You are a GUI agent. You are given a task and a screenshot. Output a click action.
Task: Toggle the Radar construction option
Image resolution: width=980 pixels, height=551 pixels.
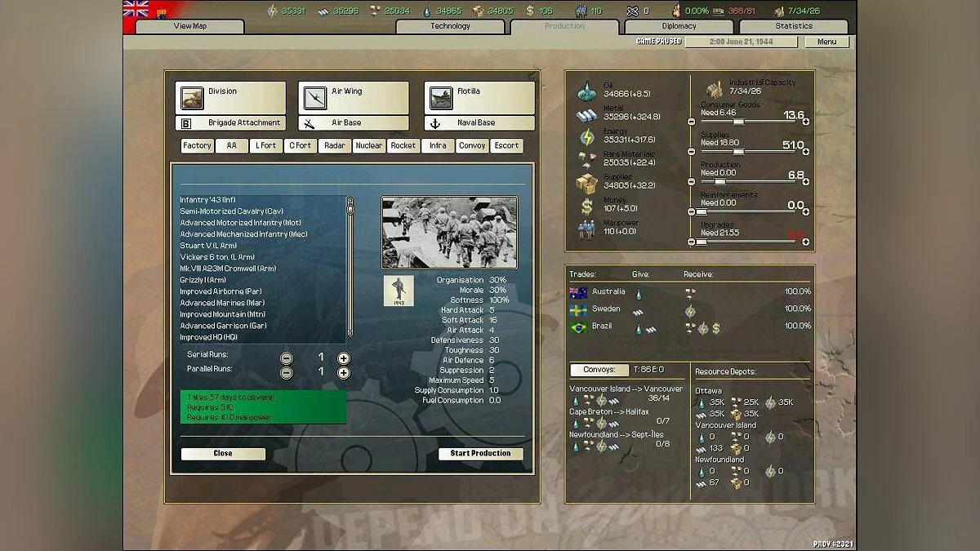[x=334, y=145]
